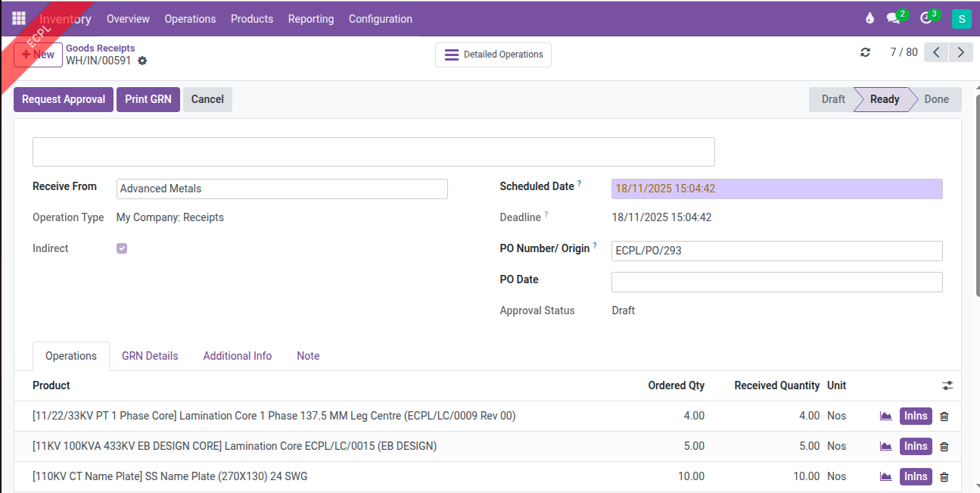Viewport: 980px width, 493px height.
Task: Click the gear icon next to WH/IN/00591
Action: [142, 61]
